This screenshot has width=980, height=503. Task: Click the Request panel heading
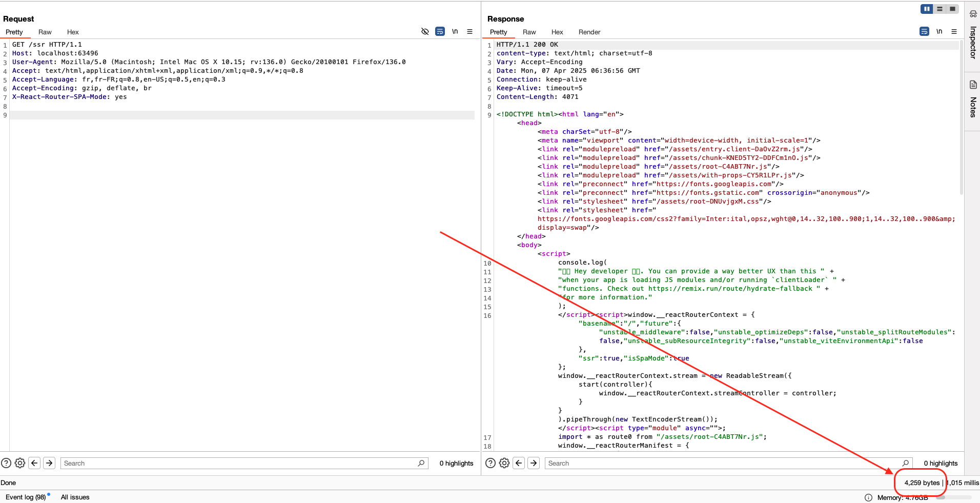click(18, 19)
